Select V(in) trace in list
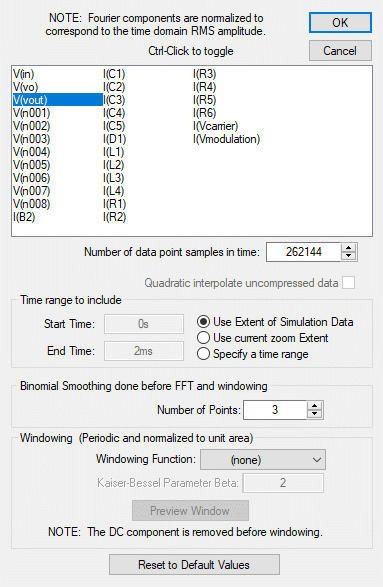 point(24,74)
